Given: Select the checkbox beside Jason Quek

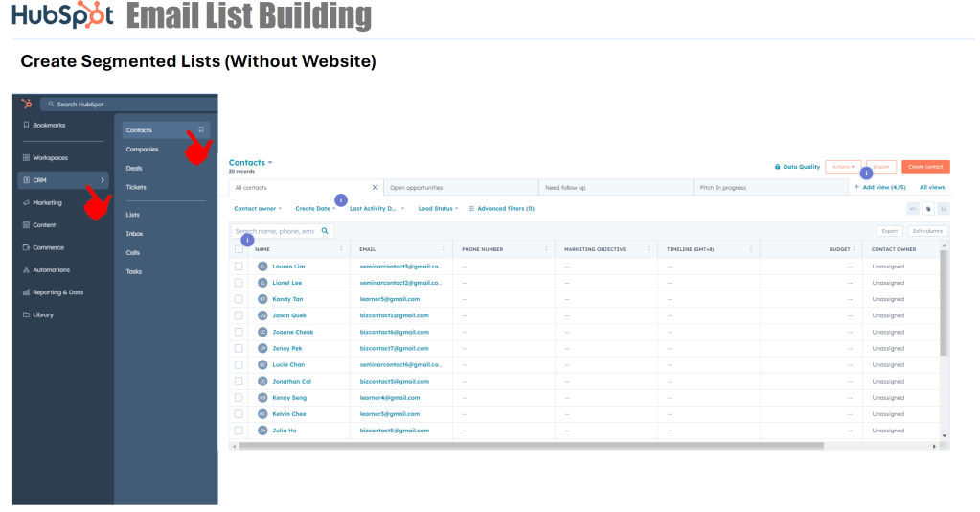Looking at the screenshot, I should [x=239, y=315].
